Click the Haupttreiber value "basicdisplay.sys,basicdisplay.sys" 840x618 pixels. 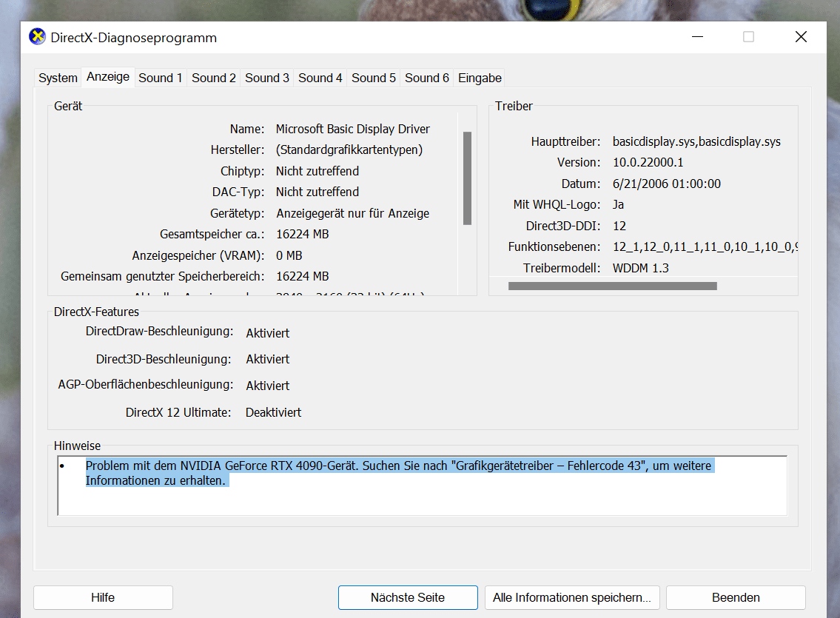(696, 142)
